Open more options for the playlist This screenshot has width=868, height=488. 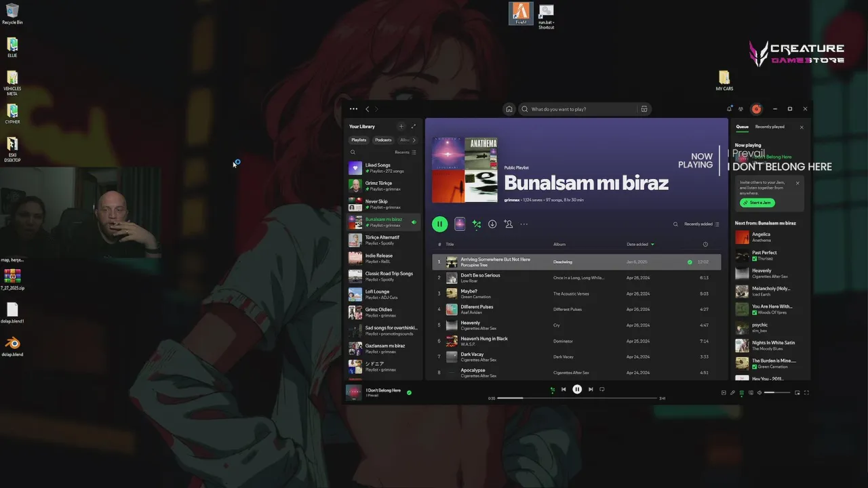coord(524,224)
